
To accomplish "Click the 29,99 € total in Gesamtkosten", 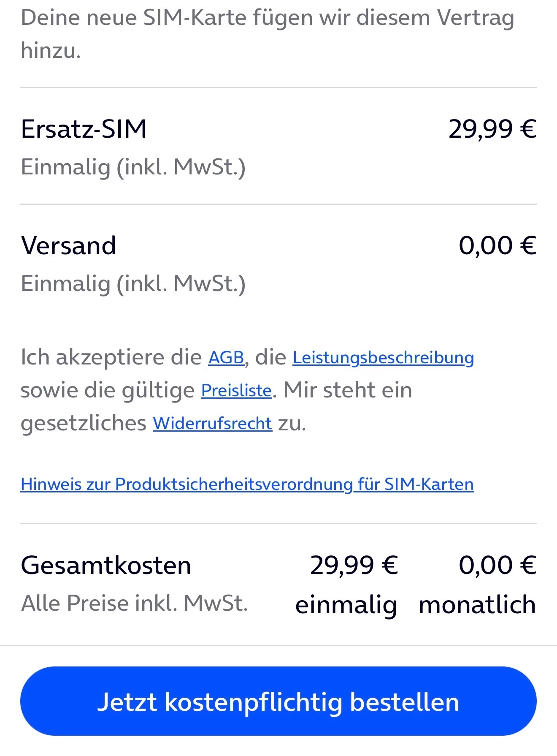I will [x=354, y=565].
